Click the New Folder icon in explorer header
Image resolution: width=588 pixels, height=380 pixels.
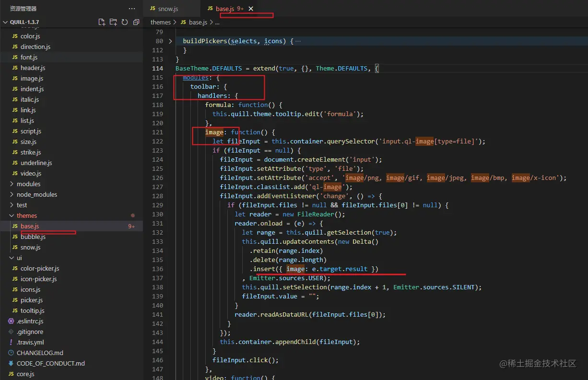tap(113, 22)
